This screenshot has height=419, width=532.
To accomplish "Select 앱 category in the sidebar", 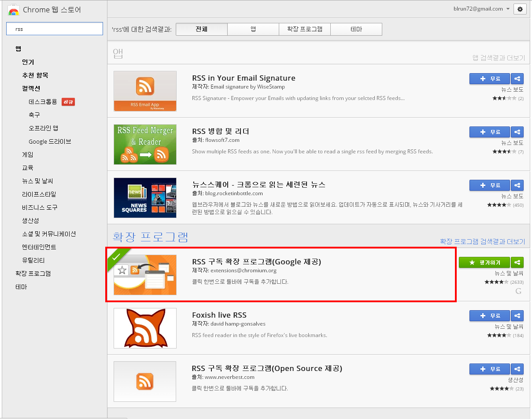I will [18, 48].
